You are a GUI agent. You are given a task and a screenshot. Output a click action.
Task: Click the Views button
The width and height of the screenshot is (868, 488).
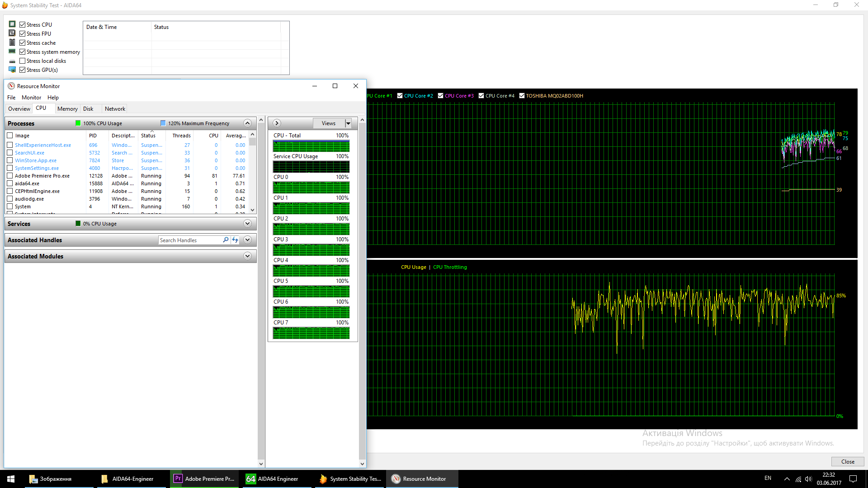[329, 123]
